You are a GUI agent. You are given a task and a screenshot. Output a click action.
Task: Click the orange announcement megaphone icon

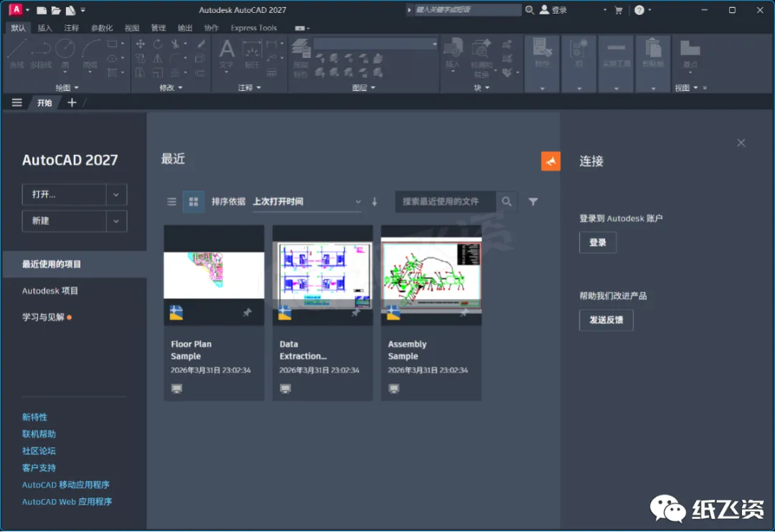[550, 161]
